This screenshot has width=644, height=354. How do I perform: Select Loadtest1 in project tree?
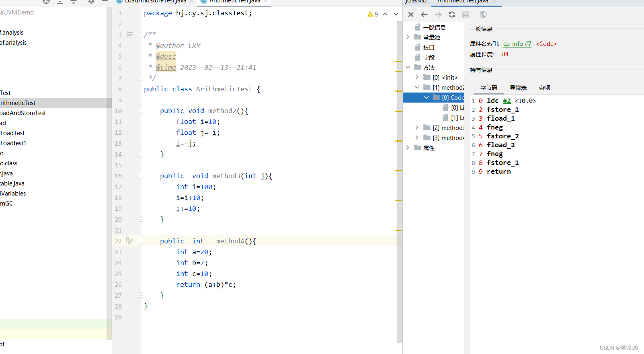(13, 143)
